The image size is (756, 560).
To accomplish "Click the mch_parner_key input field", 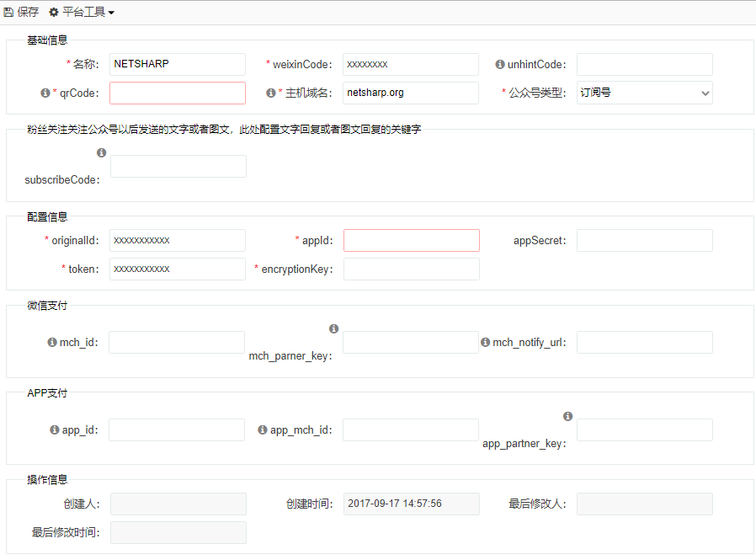I will [411, 343].
